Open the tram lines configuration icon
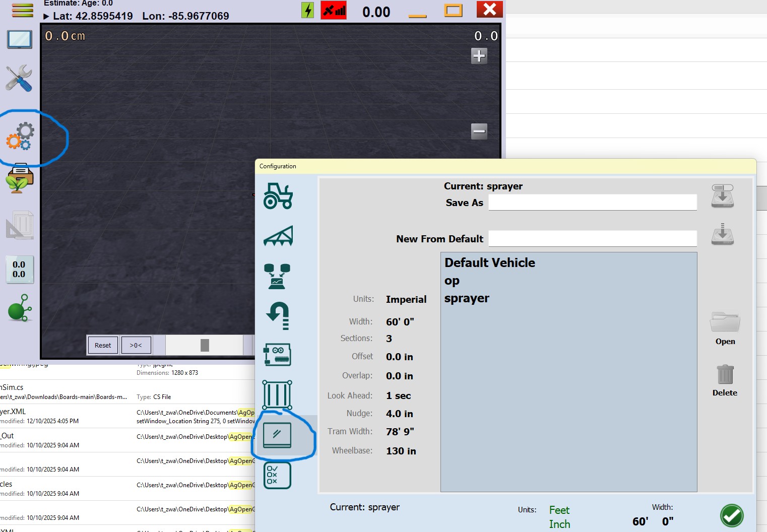 click(x=277, y=394)
